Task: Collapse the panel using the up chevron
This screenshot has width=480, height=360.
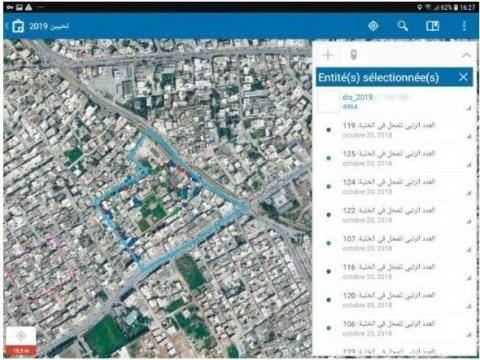Action: [467, 55]
